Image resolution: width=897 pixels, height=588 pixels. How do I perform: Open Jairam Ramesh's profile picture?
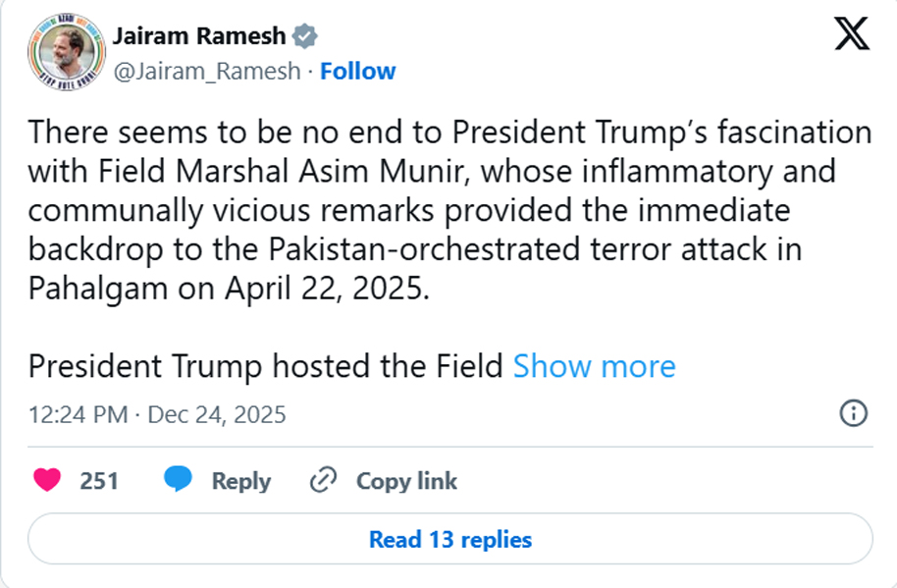pyautogui.click(x=67, y=53)
